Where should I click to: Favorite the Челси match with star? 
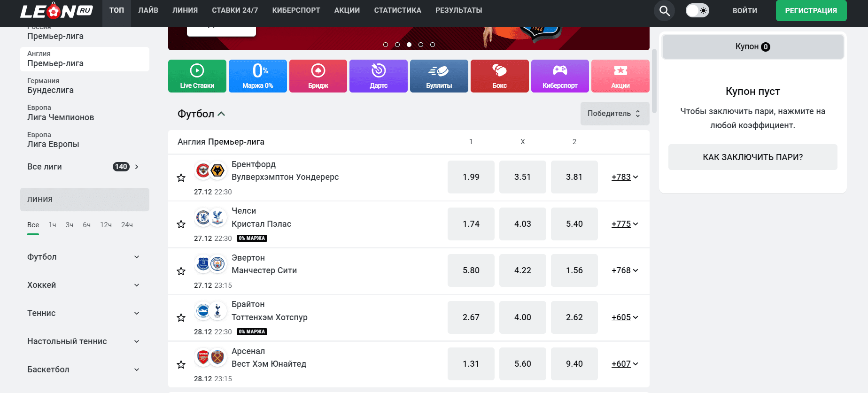click(x=181, y=224)
